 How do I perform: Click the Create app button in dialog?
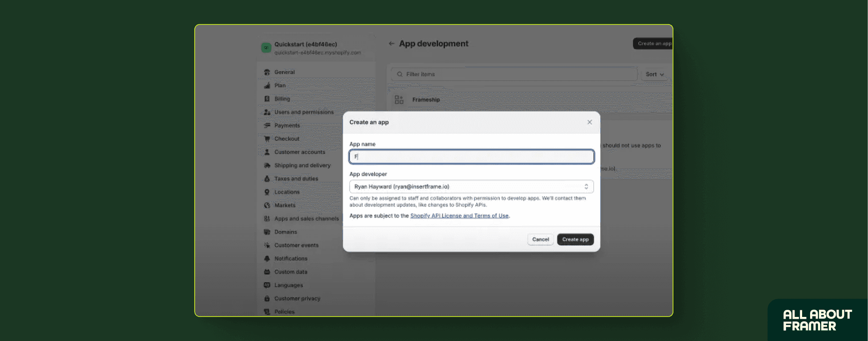pyautogui.click(x=575, y=239)
